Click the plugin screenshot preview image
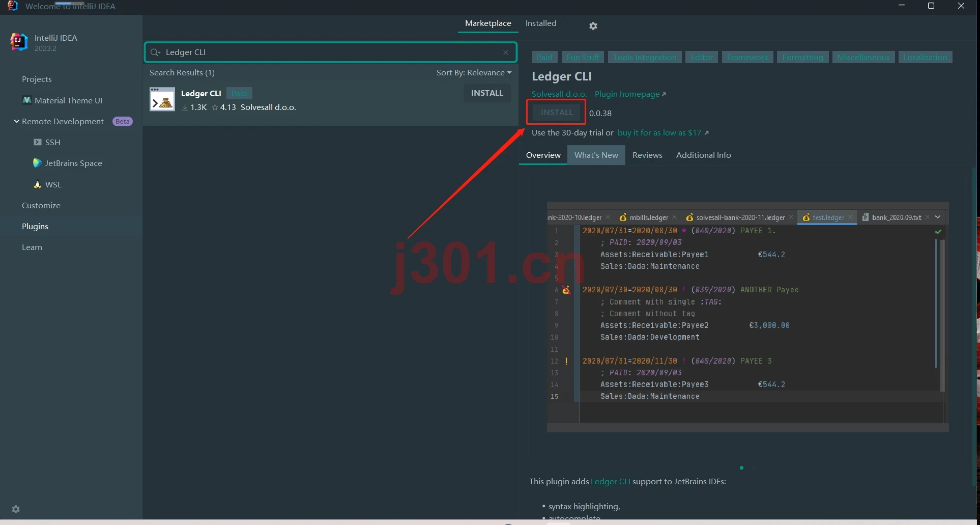Screen dimensions: 980x525 748,317
